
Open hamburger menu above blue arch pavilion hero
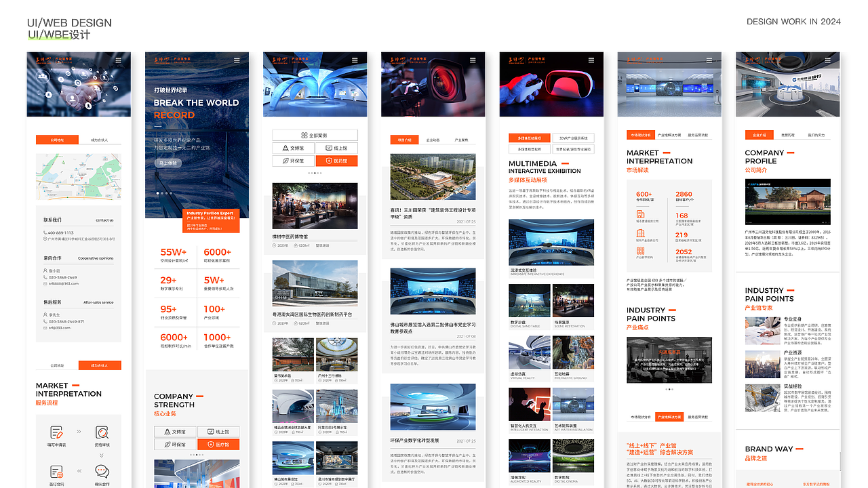tap(355, 60)
